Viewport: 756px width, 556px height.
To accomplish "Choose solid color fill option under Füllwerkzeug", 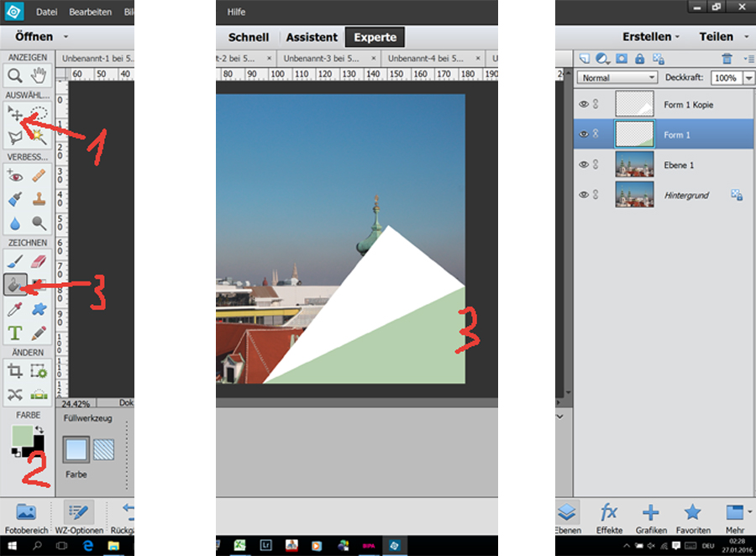I will (x=76, y=450).
